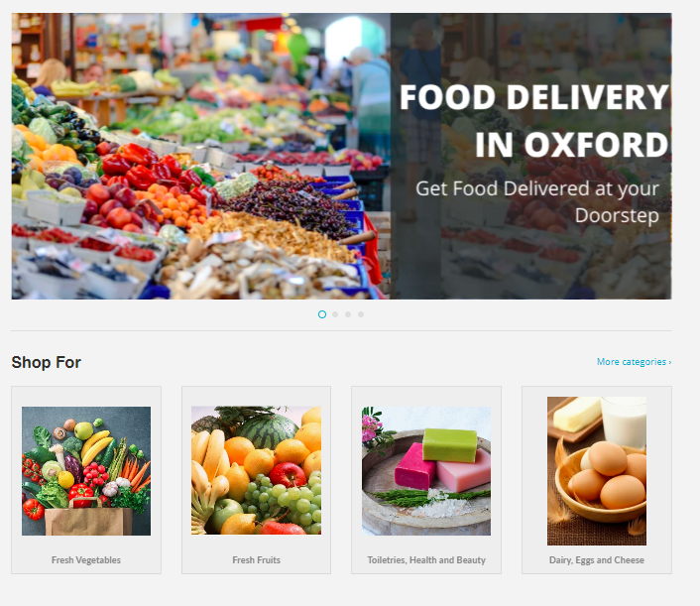The width and height of the screenshot is (700, 606).
Task: Open the Fresh Vegetables category image
Action: pos(86,471)
